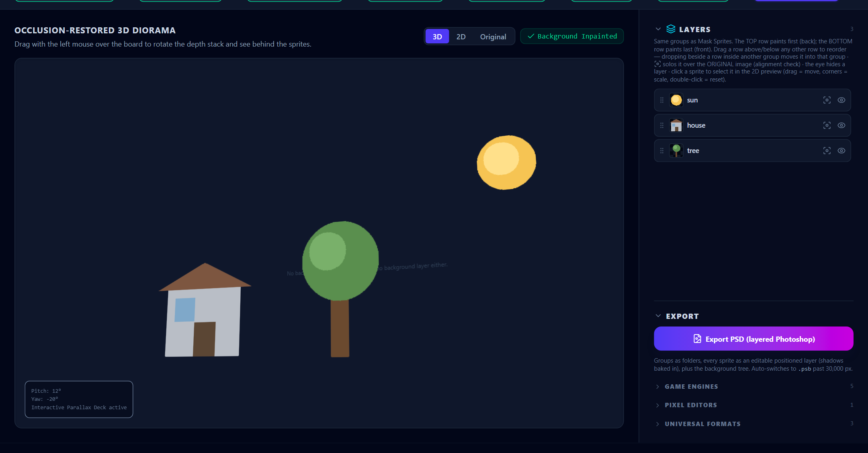Click the Background Inpainted status badge

point(572,36)
